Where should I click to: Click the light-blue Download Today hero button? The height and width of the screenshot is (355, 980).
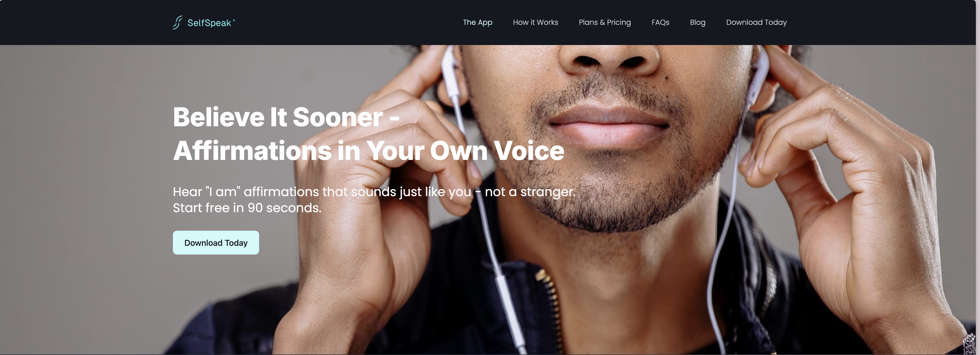216,242
